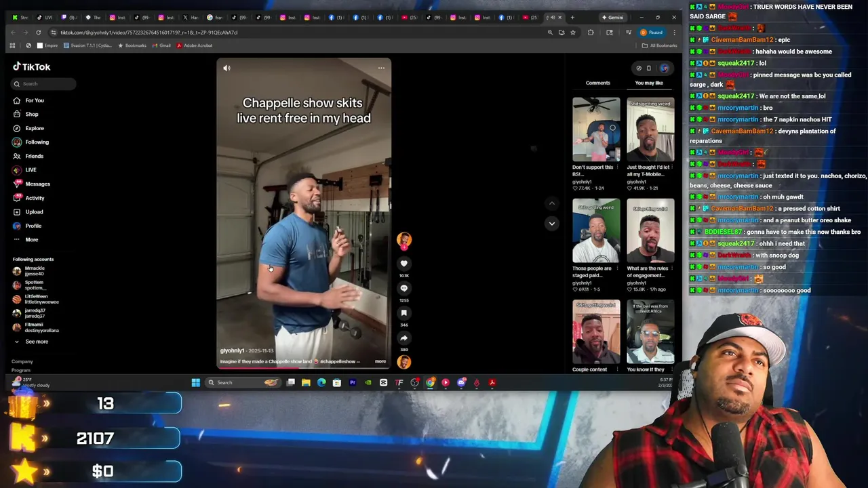Open the All Bookmarks folder
868x488 pixels.
(660, 45)
